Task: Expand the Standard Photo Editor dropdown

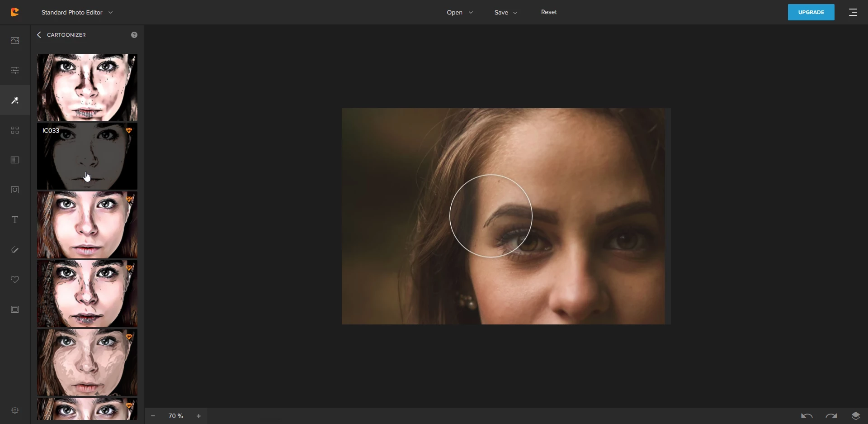Action: tap(77, 12)
